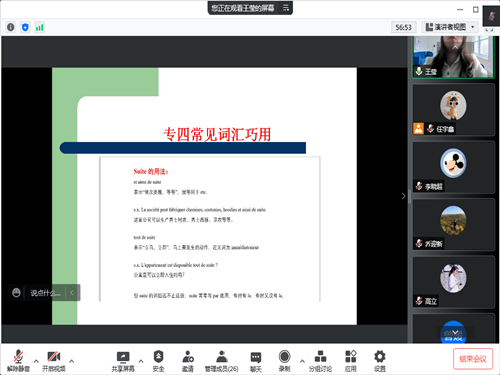Image resolution: width=500 pixels, height=375 pixels.
Task: Collapse the participant video strip chevron
Action: (x=403, y=196)
